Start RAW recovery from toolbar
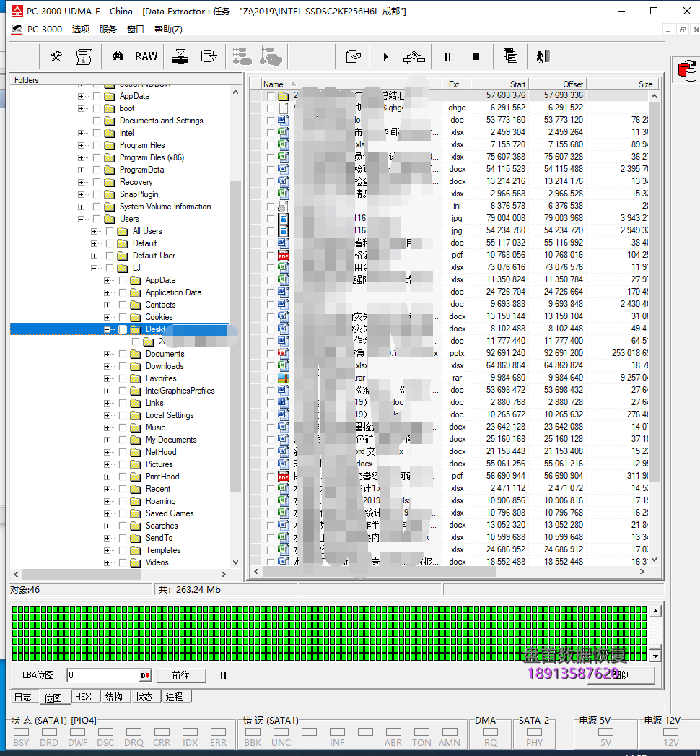Viewport: 700px width, 756px height. coord(146,56)
